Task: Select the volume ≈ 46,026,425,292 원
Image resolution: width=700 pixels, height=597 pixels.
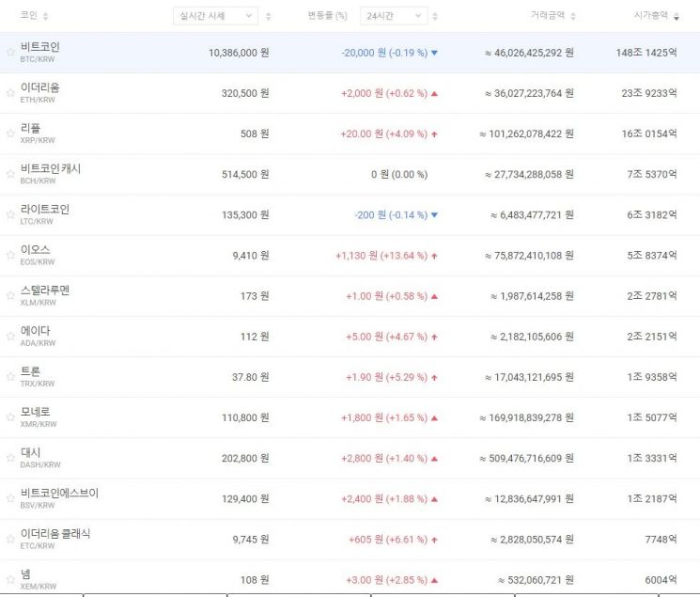Action: point(529,53)
